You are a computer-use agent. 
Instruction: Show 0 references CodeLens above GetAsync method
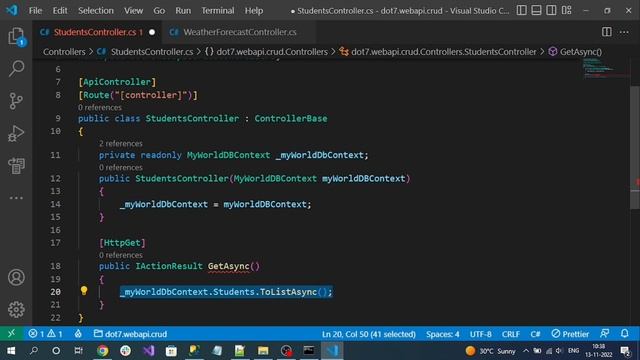(121, 255)
